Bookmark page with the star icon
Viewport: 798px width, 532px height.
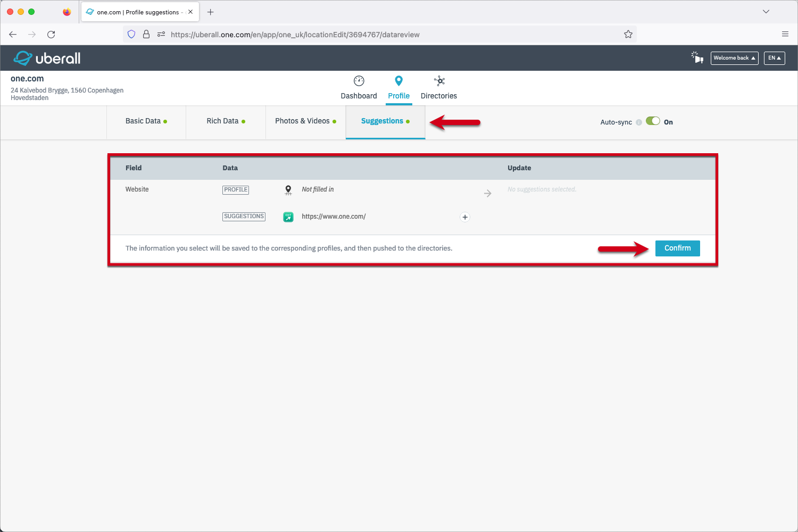[628, 35]
